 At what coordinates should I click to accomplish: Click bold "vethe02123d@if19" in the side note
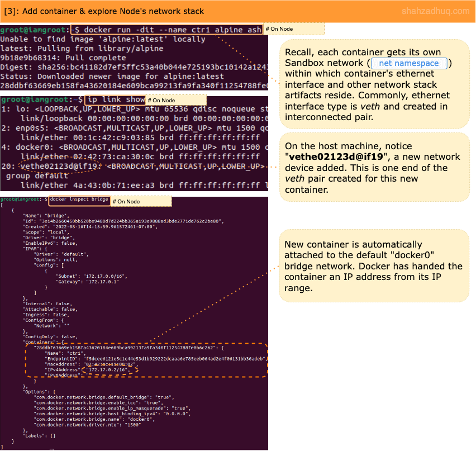[336, 156]
